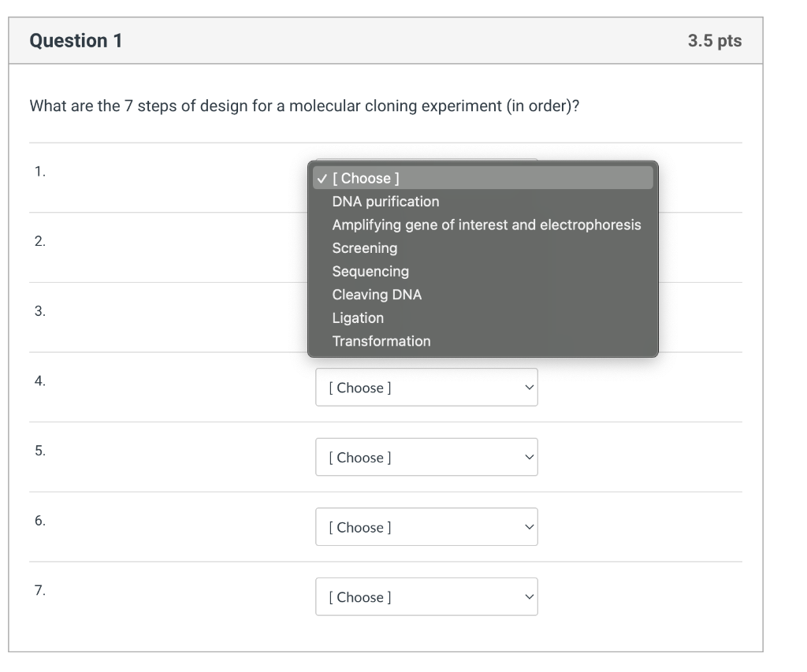This screenshot has width=807, height=672.
Task: Open the step 5 Choose dropdown
Action: click(426, 458)
